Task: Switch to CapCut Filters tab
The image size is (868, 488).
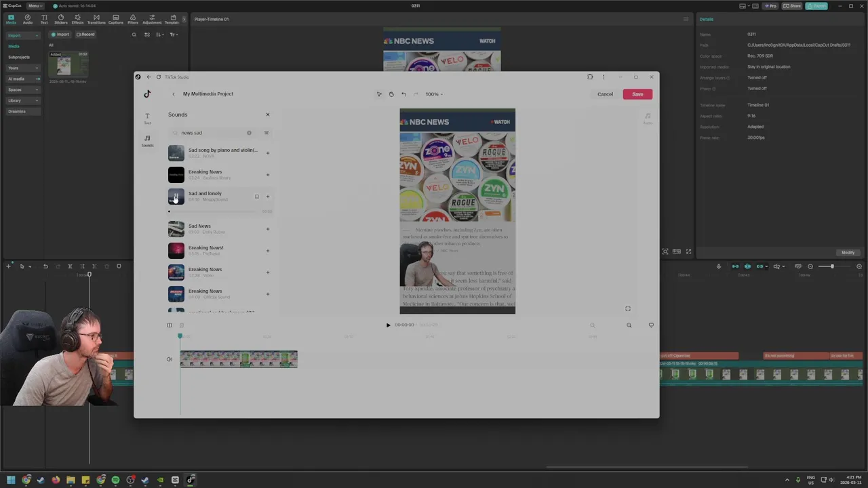Action: (x=133, y=19)
